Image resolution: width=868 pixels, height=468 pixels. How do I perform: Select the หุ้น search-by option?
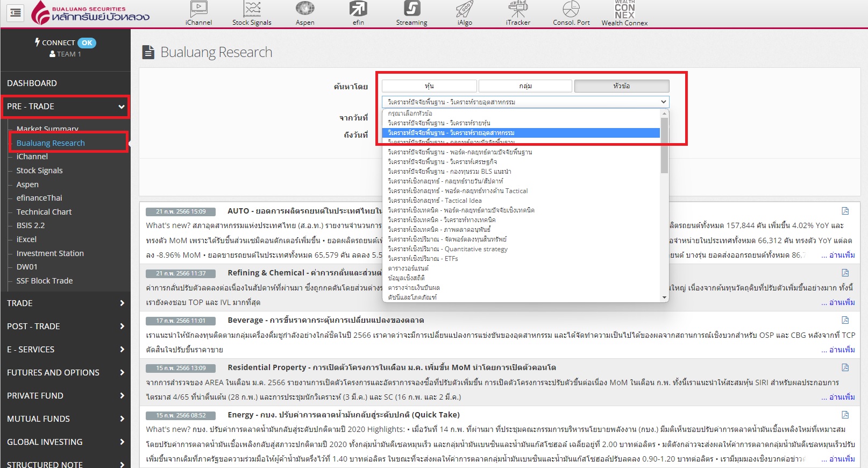(429, 86)
